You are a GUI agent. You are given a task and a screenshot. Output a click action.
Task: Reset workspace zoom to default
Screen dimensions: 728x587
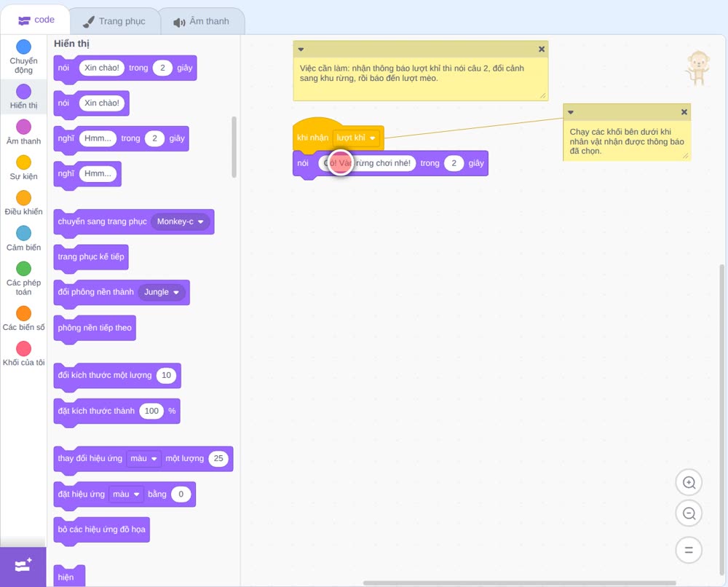(689, 550)
